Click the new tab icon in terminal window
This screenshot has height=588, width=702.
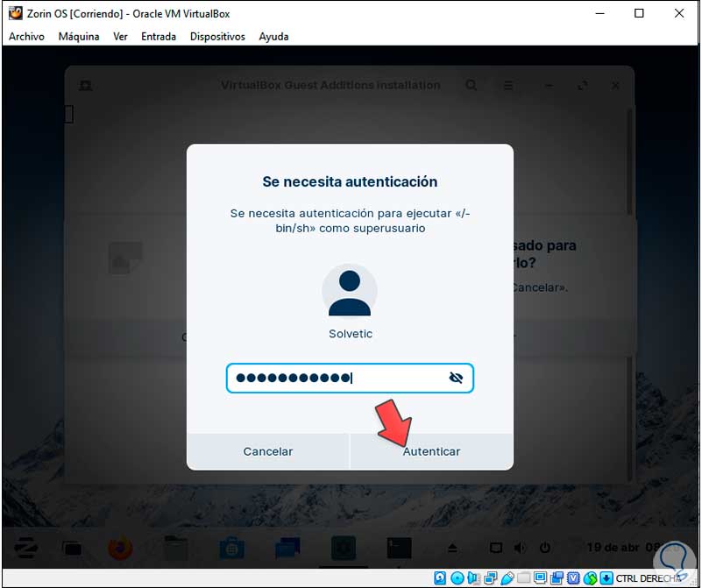tap(86, 85)
